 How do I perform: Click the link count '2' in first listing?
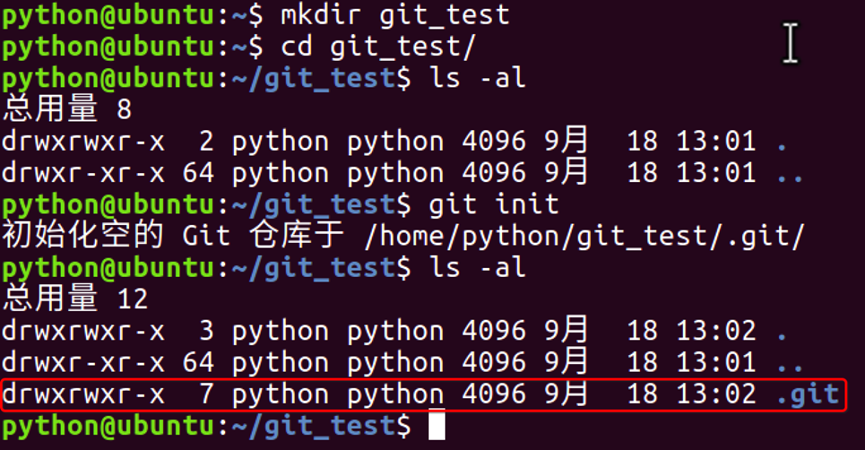click(x=206, y=142)
